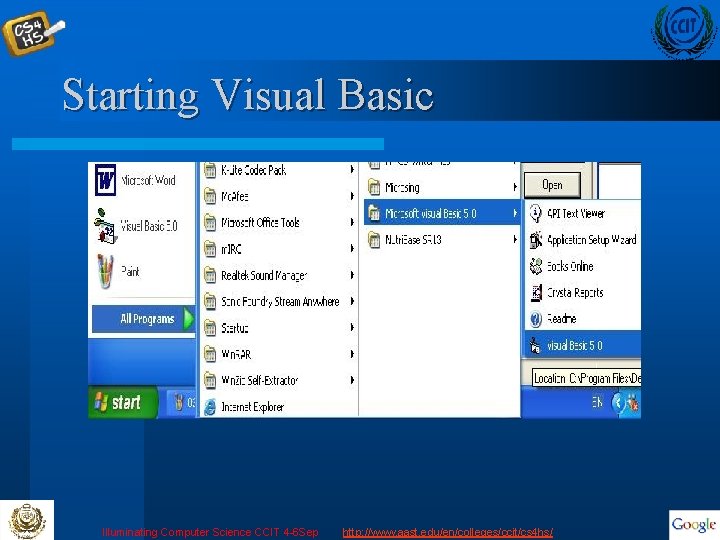Click the mIRC folder icon
This screenshot has width=720, height=540.
pyautogui.click(x=210, y=249)
